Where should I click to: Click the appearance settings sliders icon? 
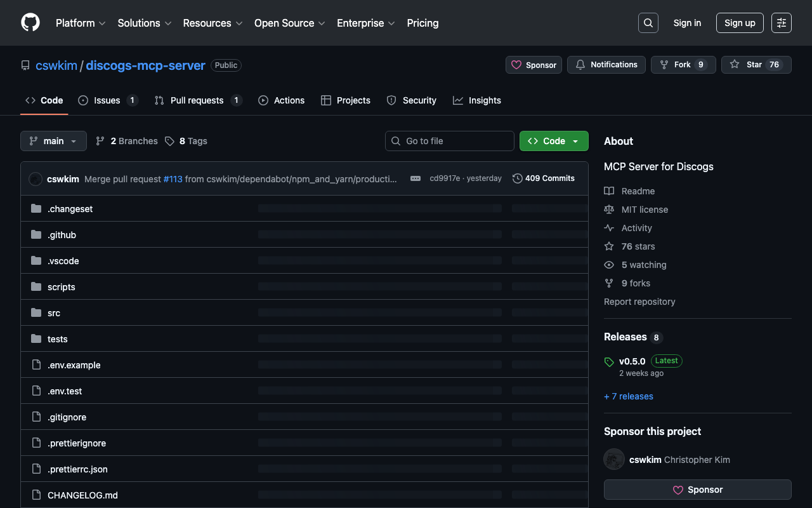click(781, 23)
